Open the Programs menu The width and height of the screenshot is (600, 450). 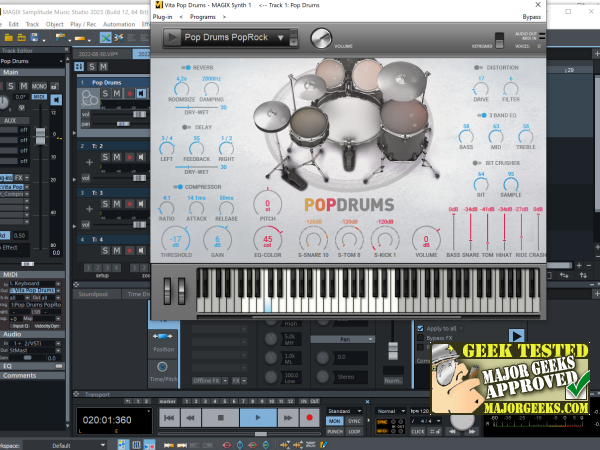tap(202, 17)
